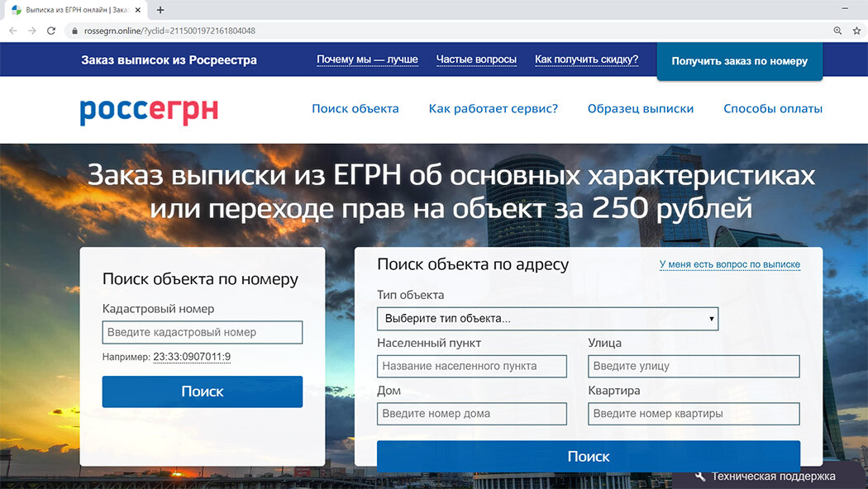Click the address bar URL rossegrn.online
The image size is (868, 489).
coord(169,31)
